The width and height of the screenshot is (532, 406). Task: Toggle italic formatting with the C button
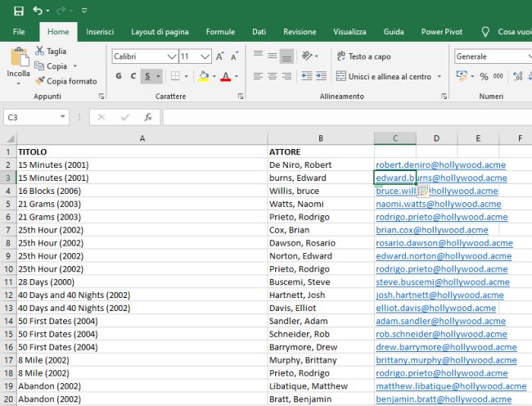point(133,76)
